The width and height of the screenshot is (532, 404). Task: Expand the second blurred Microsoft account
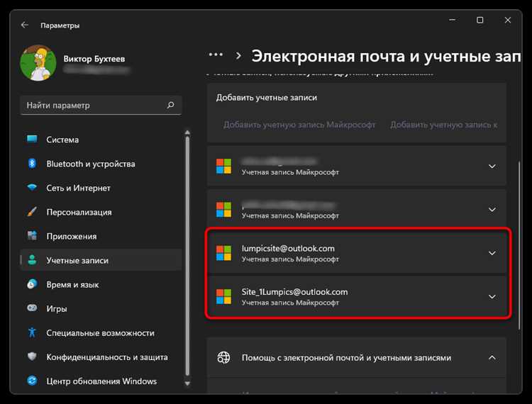(492, 210)
